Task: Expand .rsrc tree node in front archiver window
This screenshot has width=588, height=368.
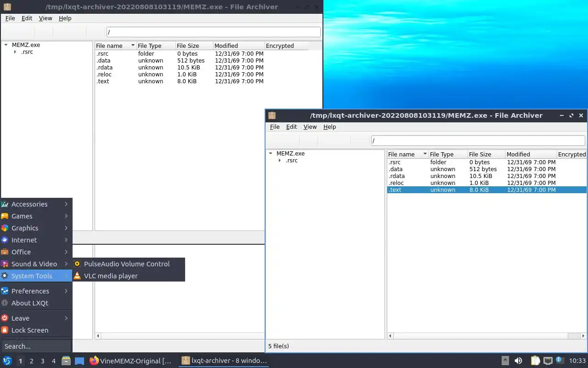Action: [280, 161]
